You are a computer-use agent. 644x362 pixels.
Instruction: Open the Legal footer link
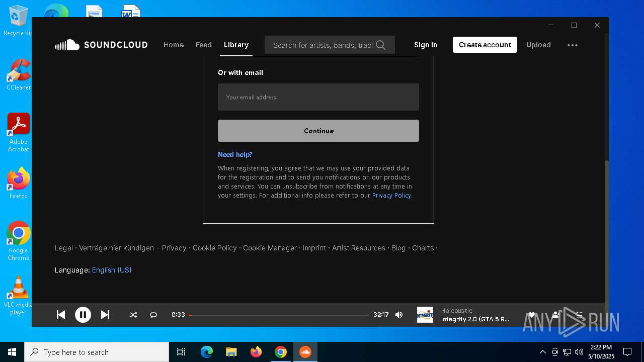[x=64, y=248]
